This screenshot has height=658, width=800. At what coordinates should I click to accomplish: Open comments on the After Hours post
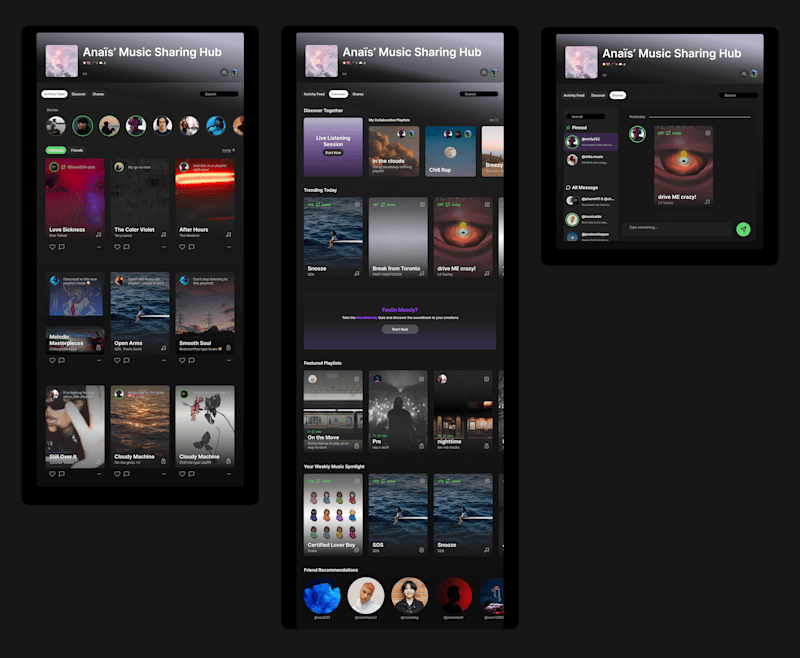click(x=192, y=247)
